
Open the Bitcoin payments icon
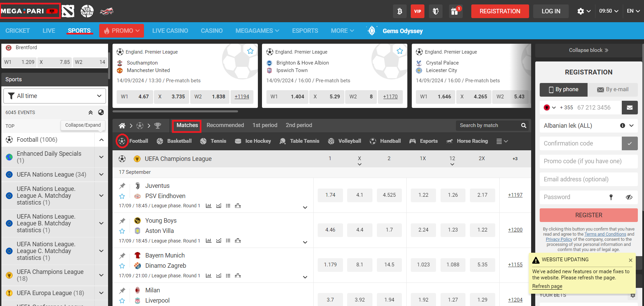(399, 11)
